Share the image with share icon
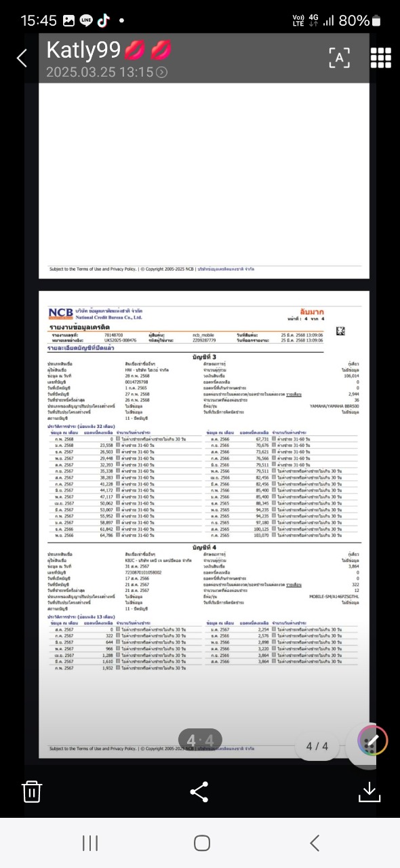The width and height of the screenshot is (400, 868). [199, 791]
